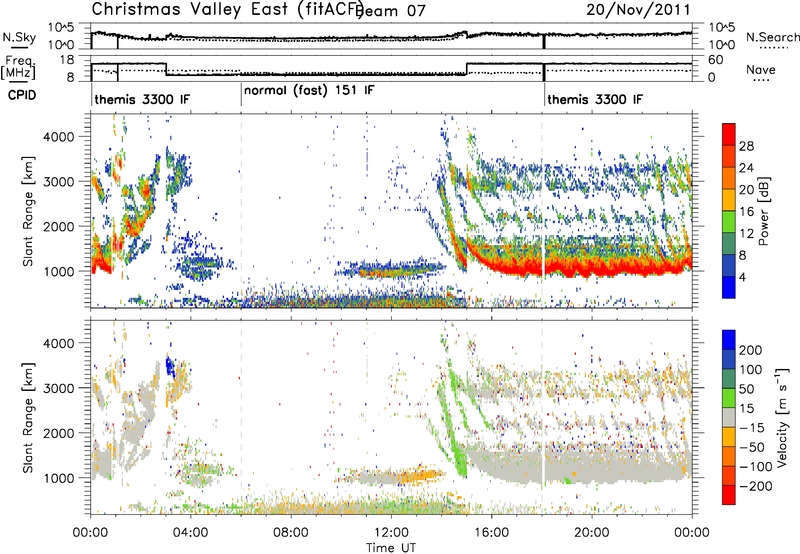The height and width of the screenshot is (554, 800).
Task: Click the '28' tick on Power scale
Action: tap(746, 146)
